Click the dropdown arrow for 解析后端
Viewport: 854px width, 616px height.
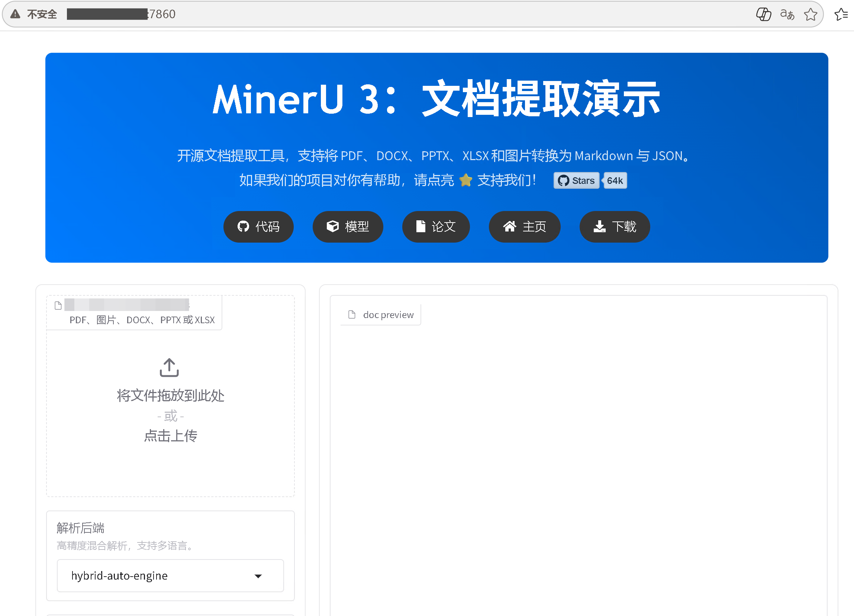click(x=258, y=576)
